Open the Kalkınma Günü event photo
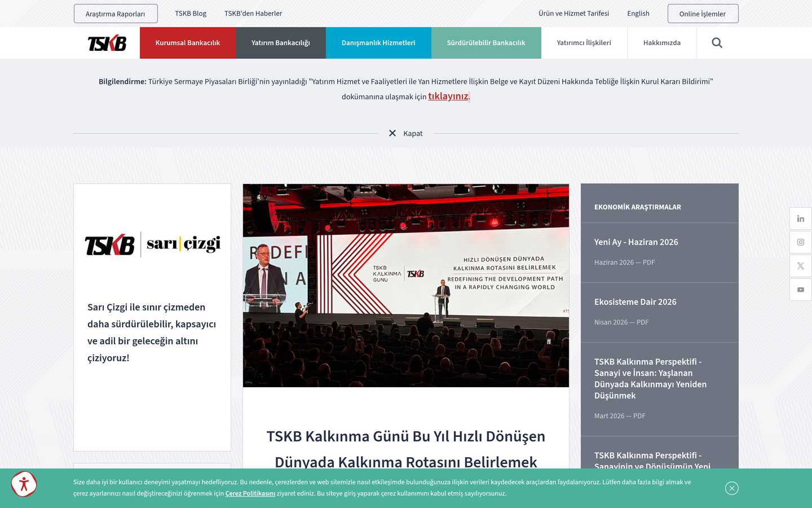The width and height of the screenshot is (812, 508). click(406, 286)
